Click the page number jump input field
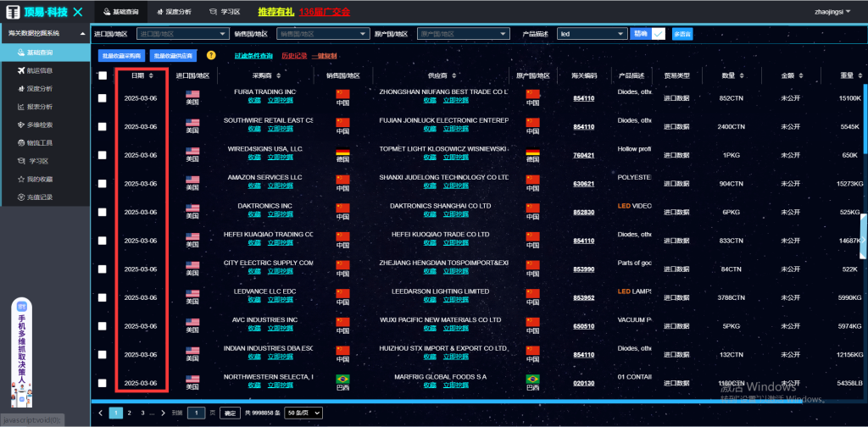Image resolution: width=868 pixels, height=427 pixels. (196, 413)
